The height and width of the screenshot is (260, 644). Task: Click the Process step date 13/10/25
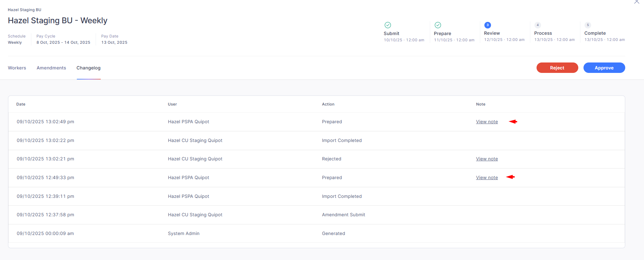point(555,40)
